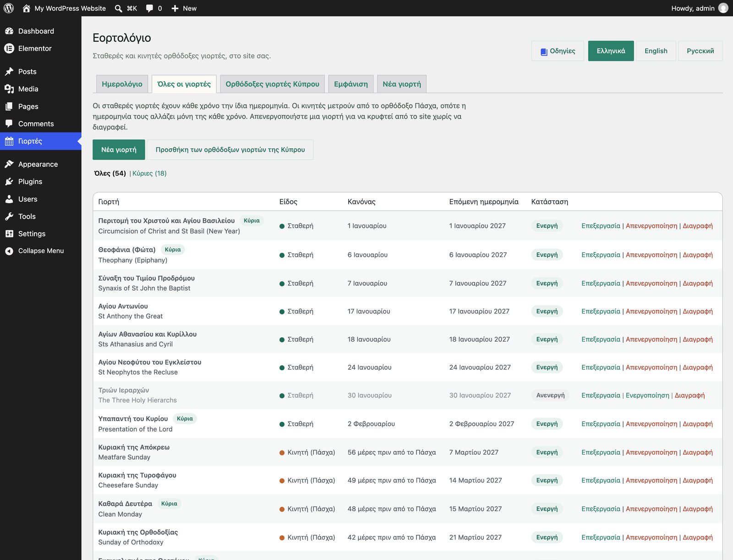Switch language to Русский
The width and height of the screenshot is (733, 560).
pyautogui.click(x=700, y=51)
